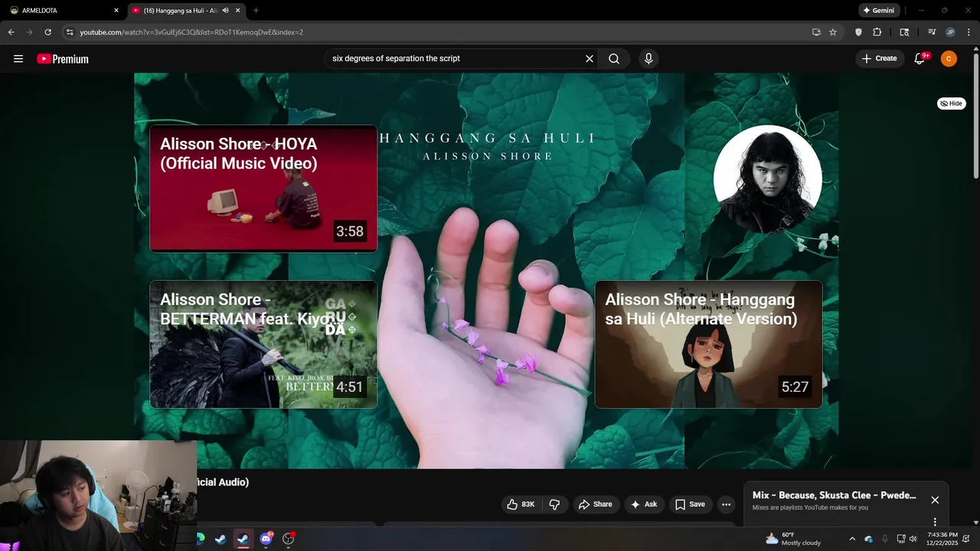
Task: Reload the current page
Action: (x=47, y=32)
